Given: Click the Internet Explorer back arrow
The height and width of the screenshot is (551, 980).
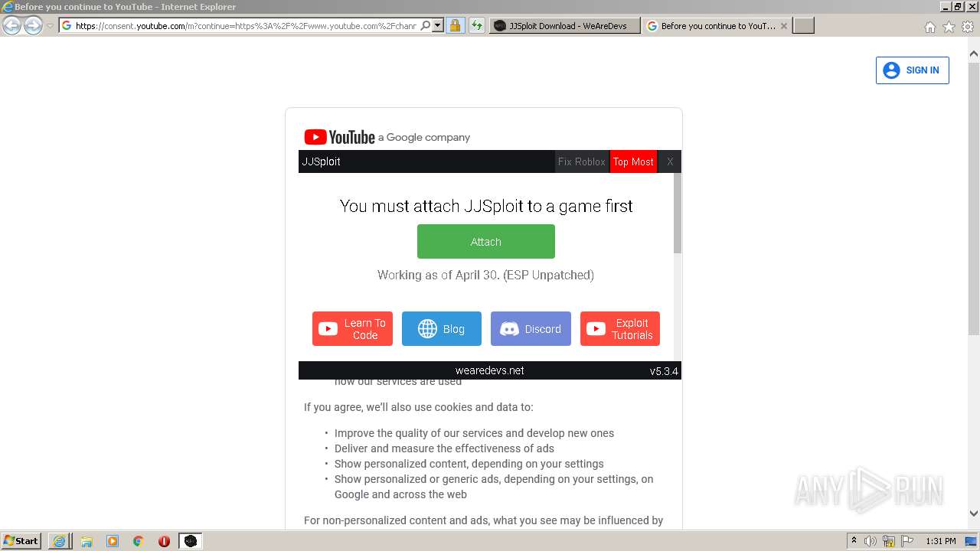Looking at the screenshot, I should (x=12, y=25).
